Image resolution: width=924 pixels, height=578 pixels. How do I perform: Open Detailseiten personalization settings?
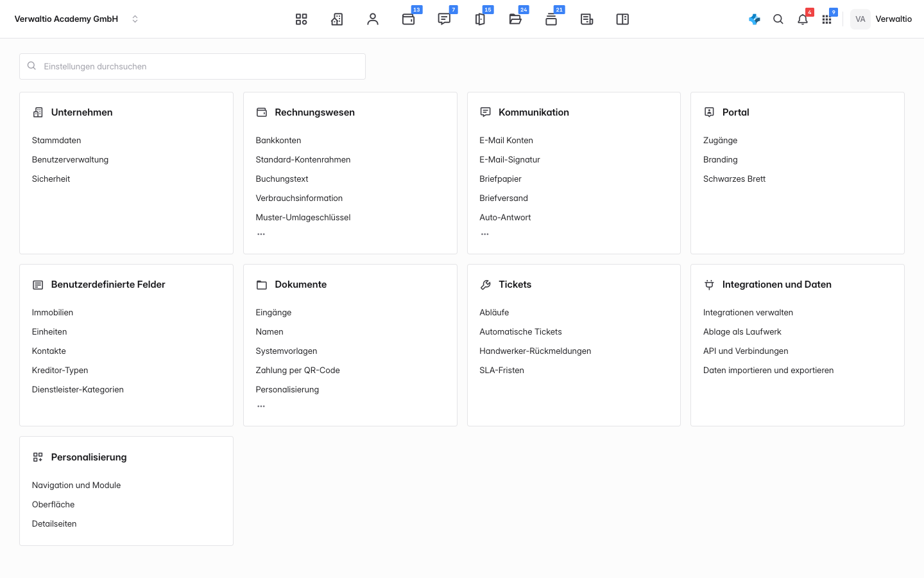(x=55, y=524)
